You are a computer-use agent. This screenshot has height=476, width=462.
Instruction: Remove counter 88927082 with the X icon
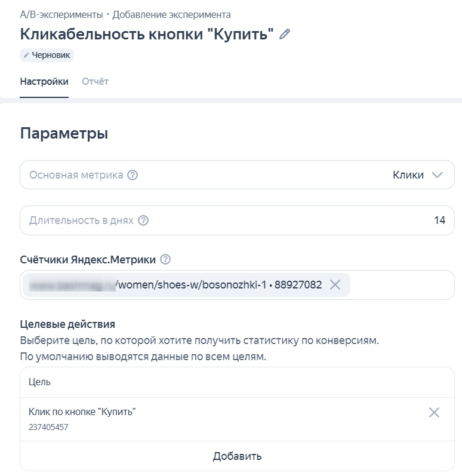tap(335, 285)
